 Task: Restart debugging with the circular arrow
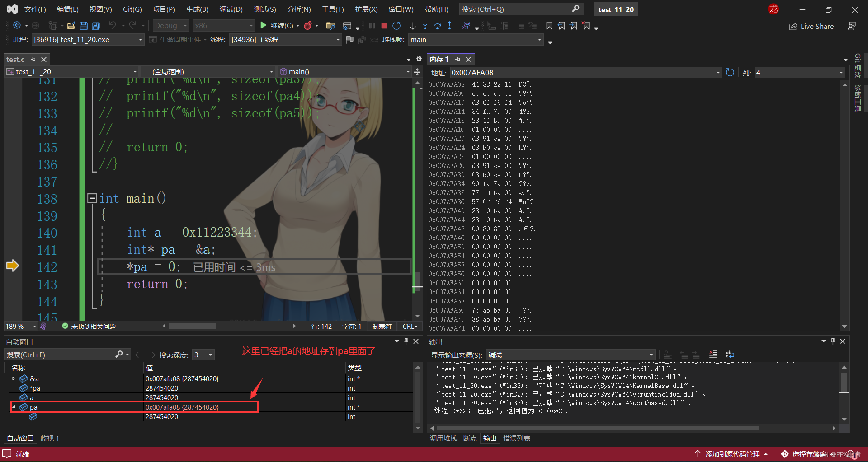coord(396,26)
